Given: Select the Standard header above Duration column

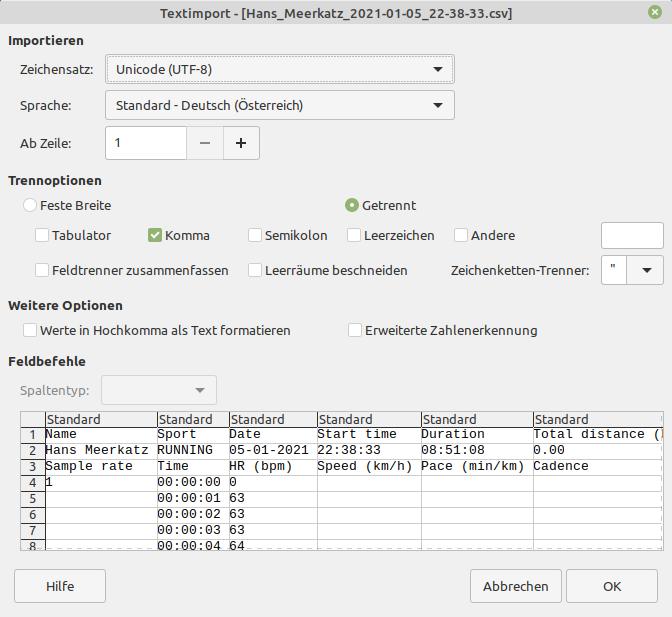Looking at the screenshot, I should tap(477, 419).
